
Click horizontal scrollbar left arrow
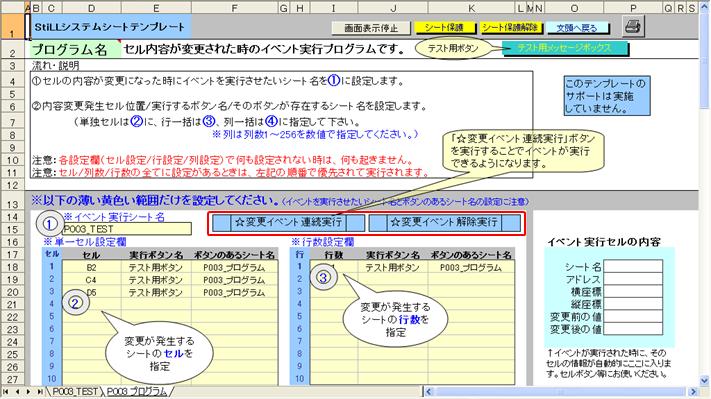(x=429, y=391)
